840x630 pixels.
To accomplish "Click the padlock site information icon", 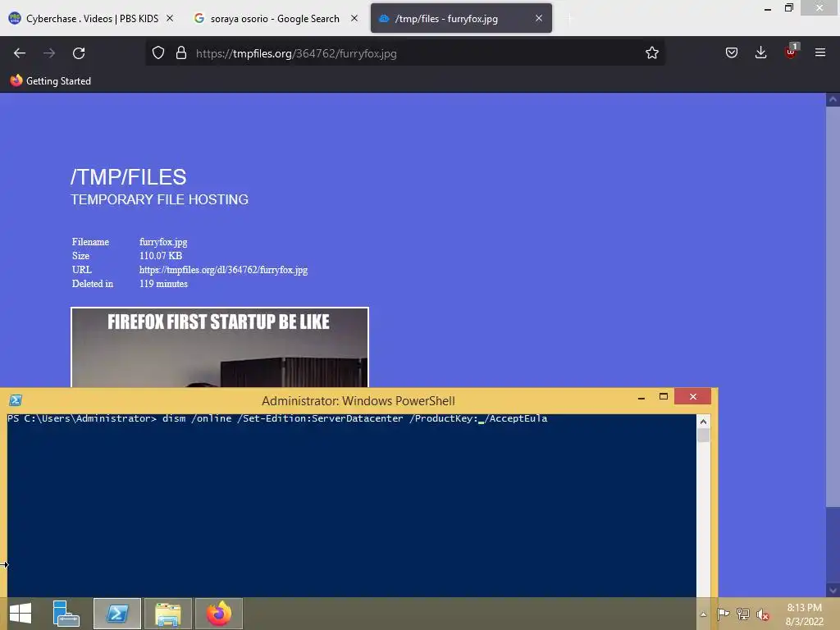I will click(x=181, y=52).
